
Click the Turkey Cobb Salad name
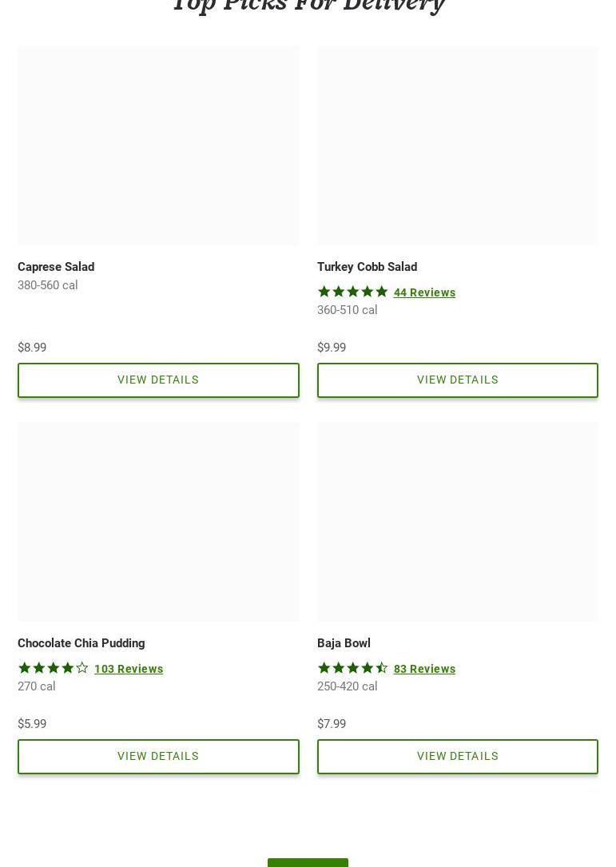coord(367,267)
